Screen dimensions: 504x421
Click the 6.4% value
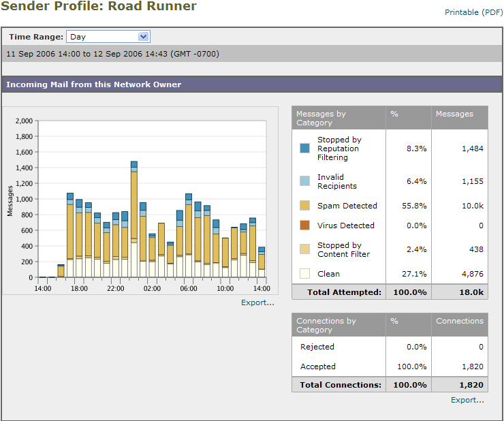(x=416, y=181)
